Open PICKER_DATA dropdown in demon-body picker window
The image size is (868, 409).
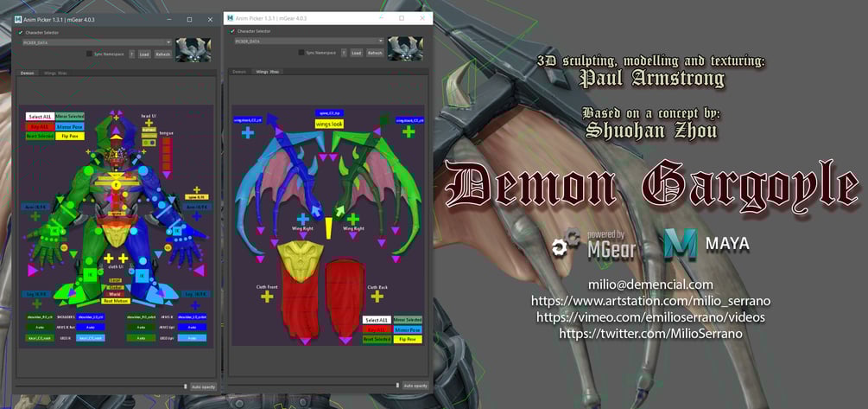click(x=97, y=42)
